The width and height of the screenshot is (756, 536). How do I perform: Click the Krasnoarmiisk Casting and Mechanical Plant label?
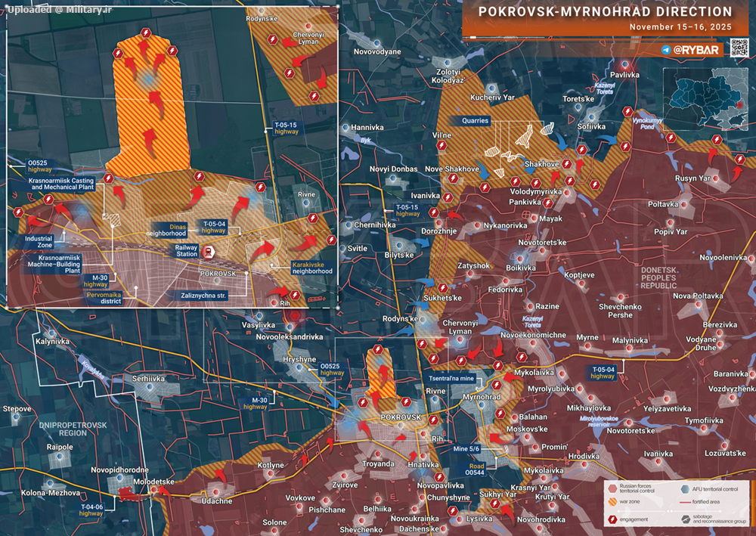pos(61,184)
